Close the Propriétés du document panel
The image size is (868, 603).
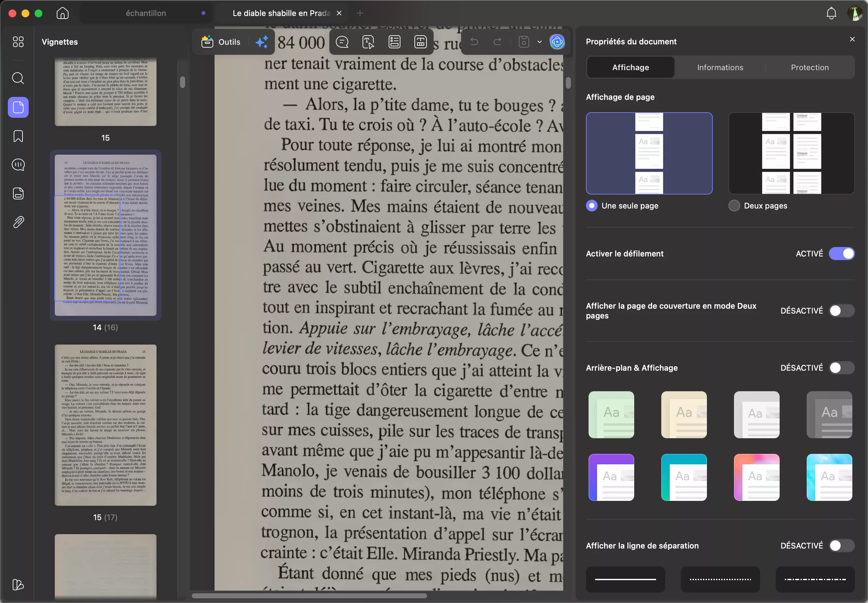pyautogui.click(x=852, y=39)
